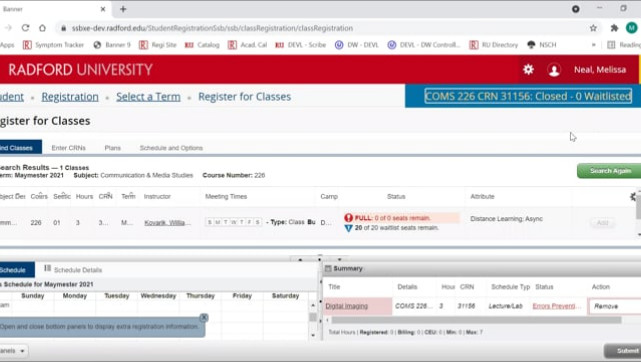
Task: Open the Remove action dropdown
Action: [614, 306]
